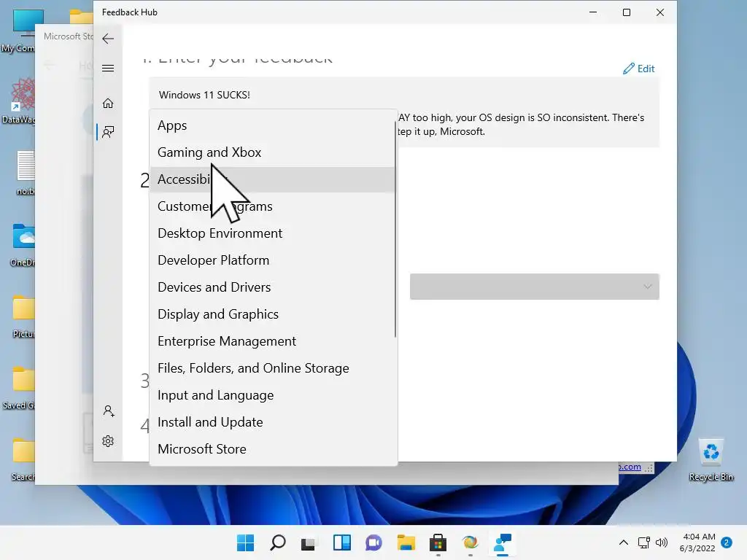Choose Gaming and Xbox category
Image resolution: width=747 pixels, height=560 pixels.
click(273, 152)
